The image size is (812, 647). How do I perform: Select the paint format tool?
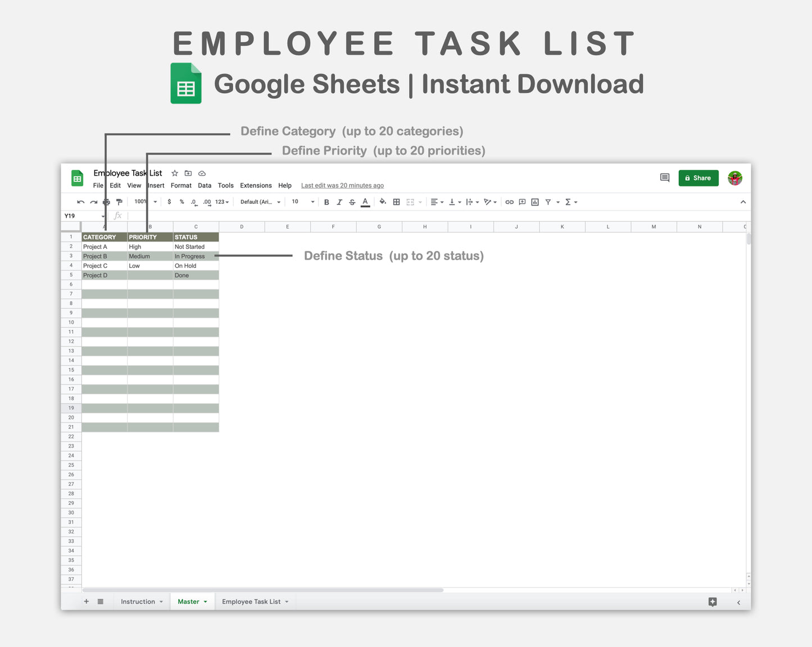[x=119, y=202]
